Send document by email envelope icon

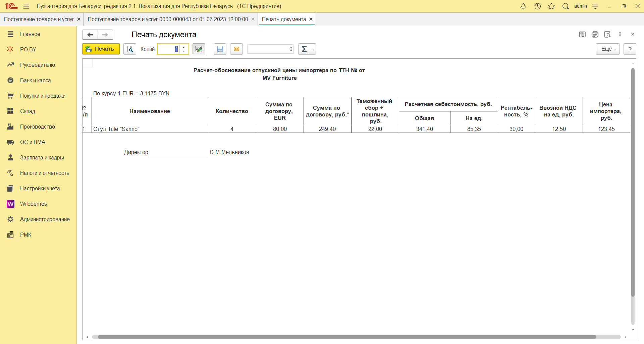(x=236, y=49)
